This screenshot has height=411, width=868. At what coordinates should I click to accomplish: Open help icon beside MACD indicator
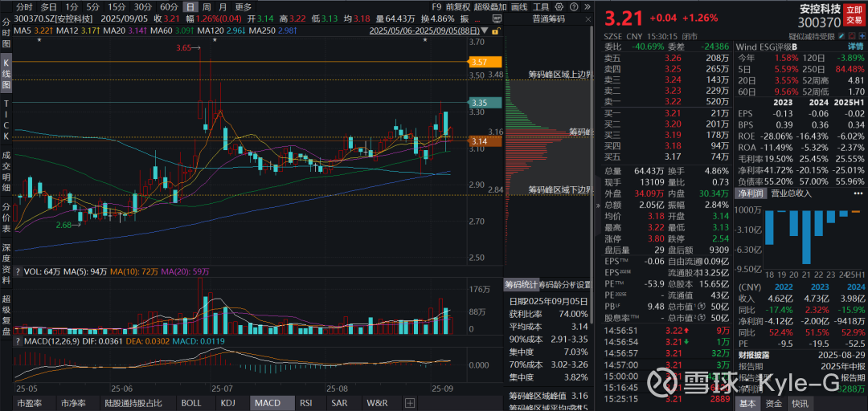pyautogui.click(x=18, y=341)
